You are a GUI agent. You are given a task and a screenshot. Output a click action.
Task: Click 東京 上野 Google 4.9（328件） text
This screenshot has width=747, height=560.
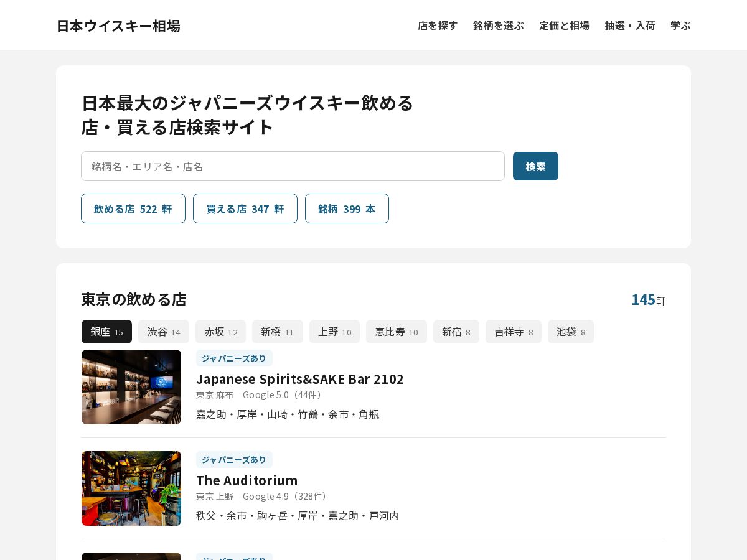pos(263,496)
